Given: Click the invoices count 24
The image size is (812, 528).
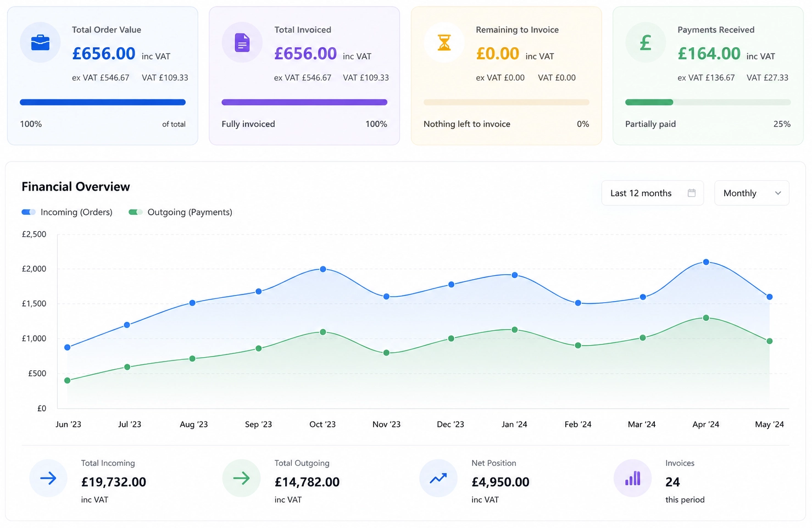Looking at the screenshot, I should tap(672, 482).
